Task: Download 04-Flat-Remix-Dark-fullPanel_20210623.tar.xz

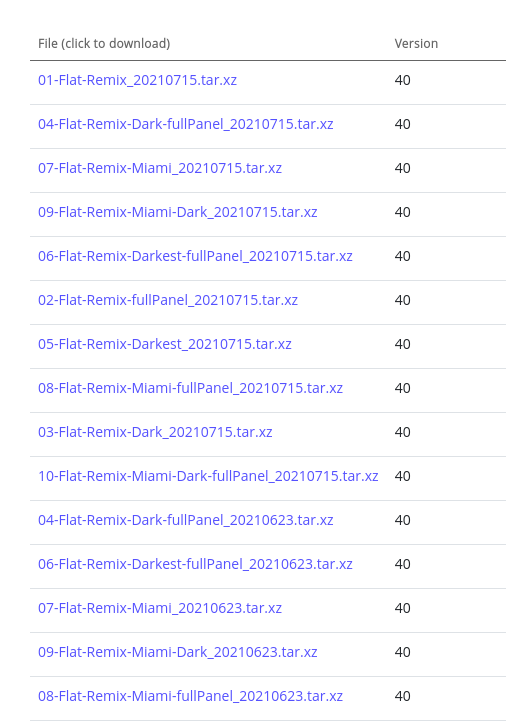Action: tap(185, 520)
